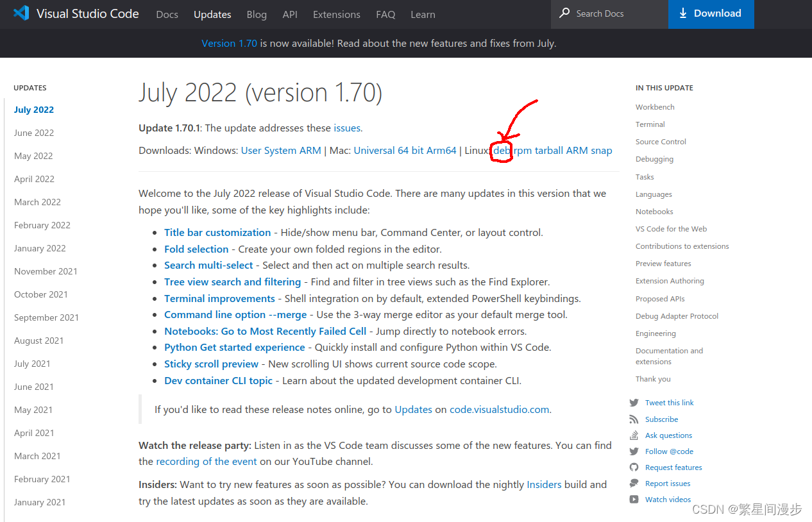Click the GitHub icon beside Request features
This screenshot has height=522, width=812.
[x=634, y=467]
